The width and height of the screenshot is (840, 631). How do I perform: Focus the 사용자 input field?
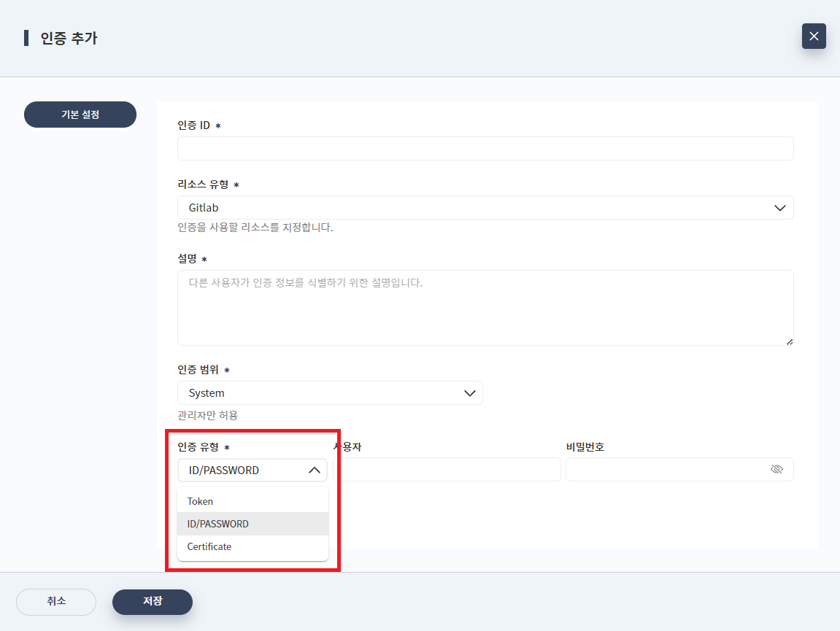point(447,469)
